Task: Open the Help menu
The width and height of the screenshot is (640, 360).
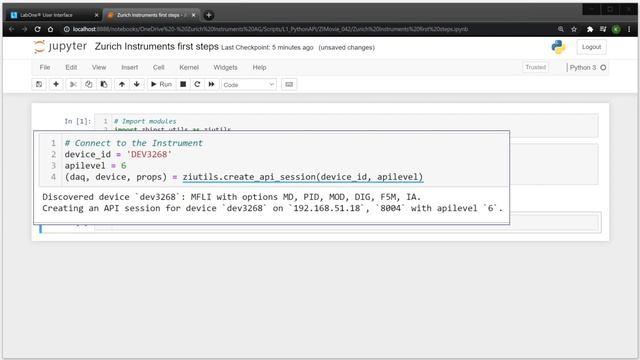Action: [259, 67]
